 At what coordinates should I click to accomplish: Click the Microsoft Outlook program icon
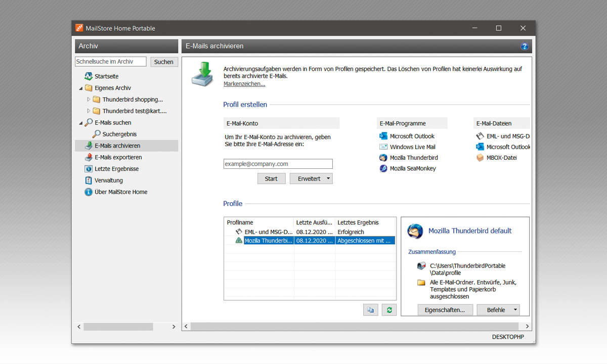click(383, 136)
